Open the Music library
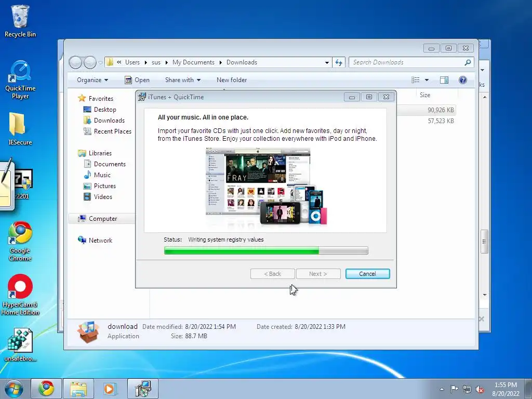This screenshot has width=532, height=399. click(x=102, y=175)
